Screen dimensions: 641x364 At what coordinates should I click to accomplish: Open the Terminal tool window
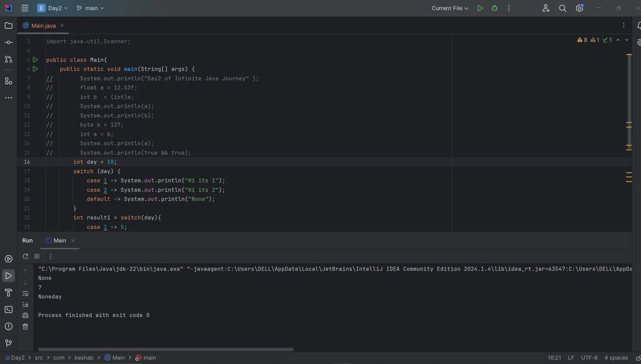(x=9, y=309)
